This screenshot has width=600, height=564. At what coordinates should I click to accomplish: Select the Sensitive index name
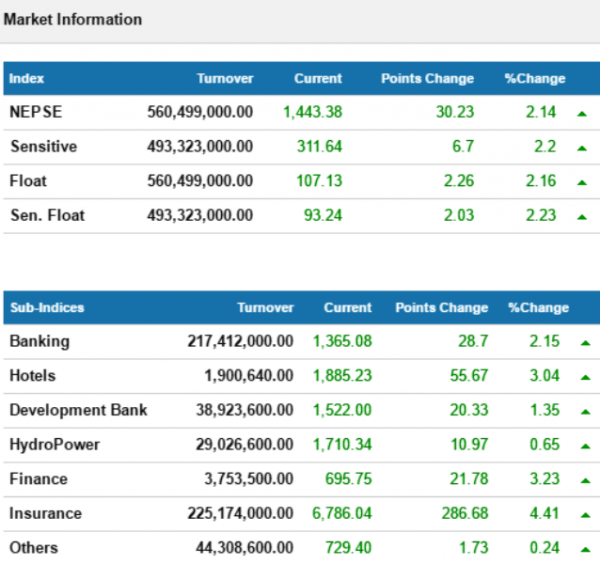pyautogui.click(x=44, y=146)
